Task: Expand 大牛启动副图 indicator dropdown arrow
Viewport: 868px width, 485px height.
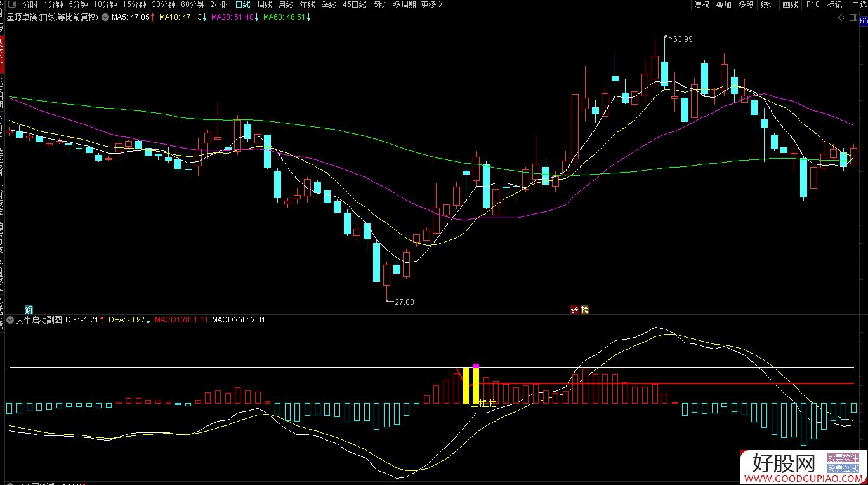Action: click(x=10, y=320)
